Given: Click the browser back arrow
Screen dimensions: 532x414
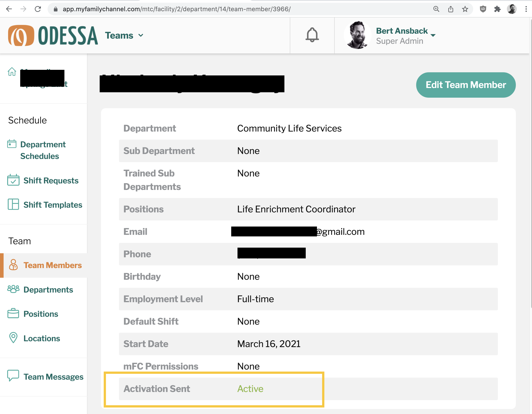Looking at the screenshot, I should pyautogui.click(x=9, y=9).
